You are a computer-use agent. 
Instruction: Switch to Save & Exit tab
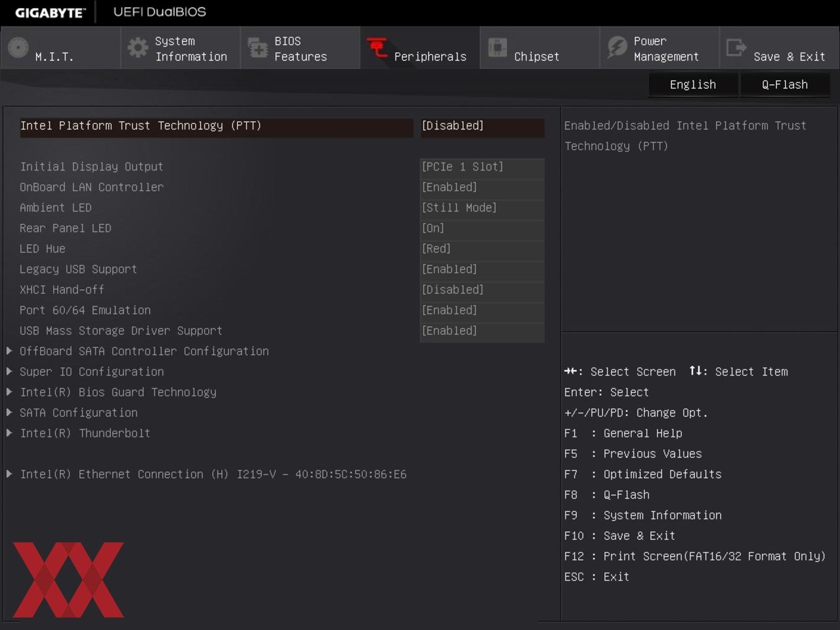click(x=779, y=48)
